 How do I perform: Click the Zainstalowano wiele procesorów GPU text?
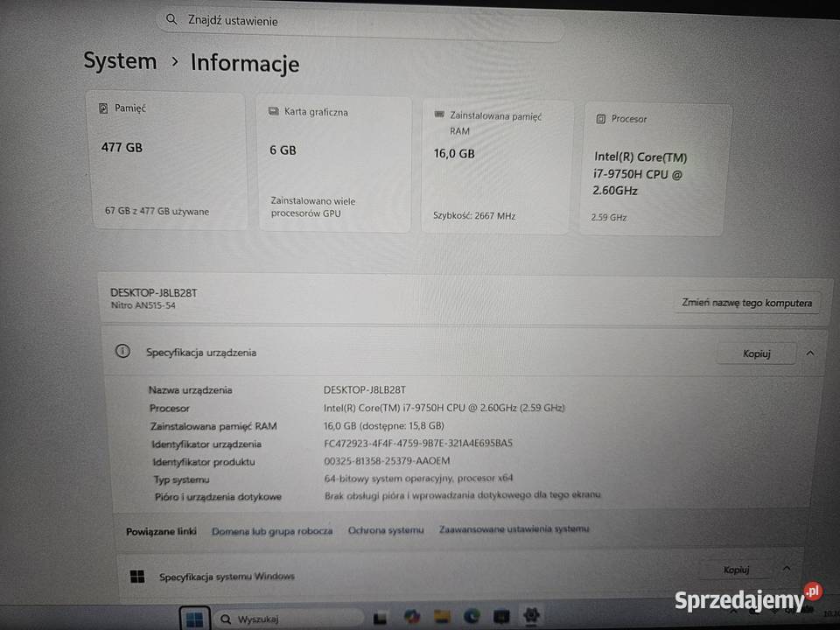[x=313, y=206]
